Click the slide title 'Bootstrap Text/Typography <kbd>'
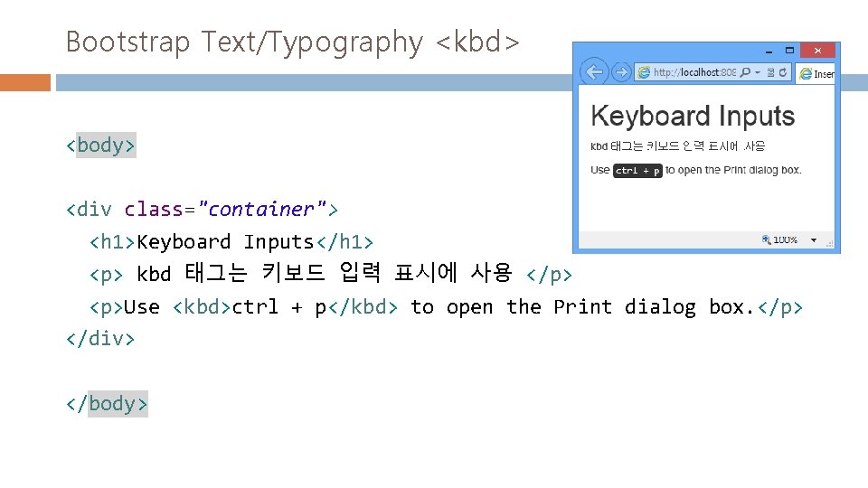The width and height of the screenshot is (868, 488). [293, 42]
